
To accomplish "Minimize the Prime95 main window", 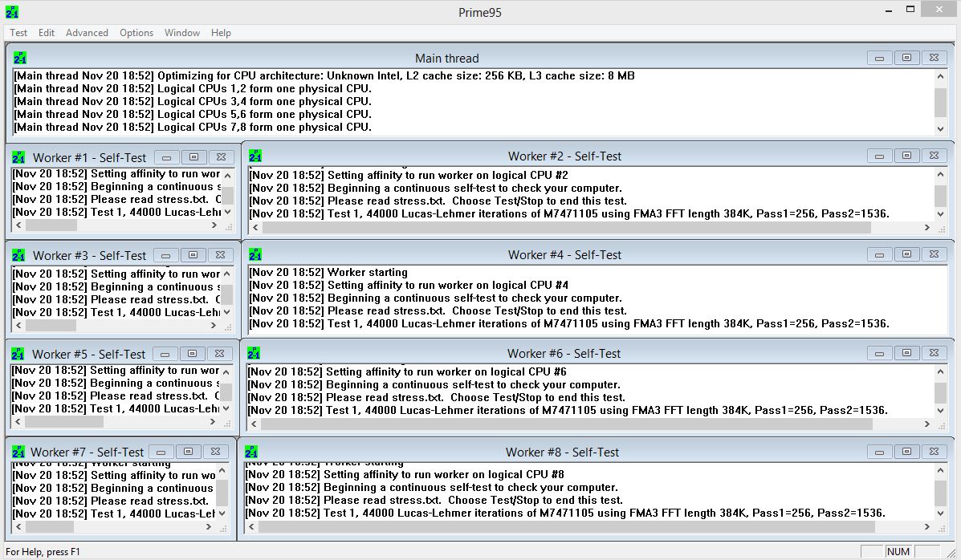I will [889, 10].
